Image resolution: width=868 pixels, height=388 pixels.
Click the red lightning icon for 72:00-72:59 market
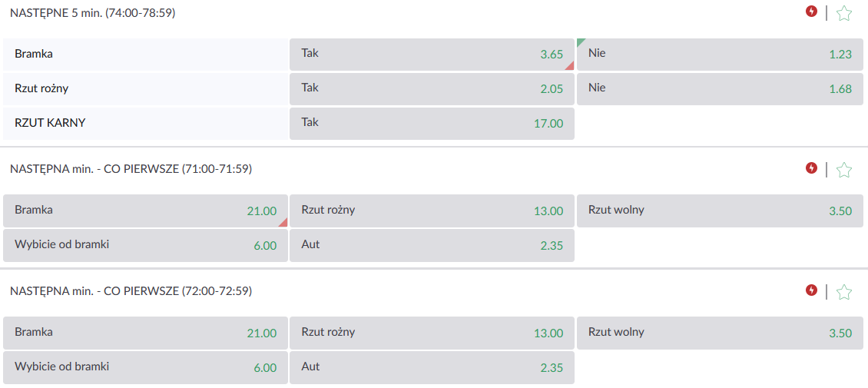coord(811,290)
